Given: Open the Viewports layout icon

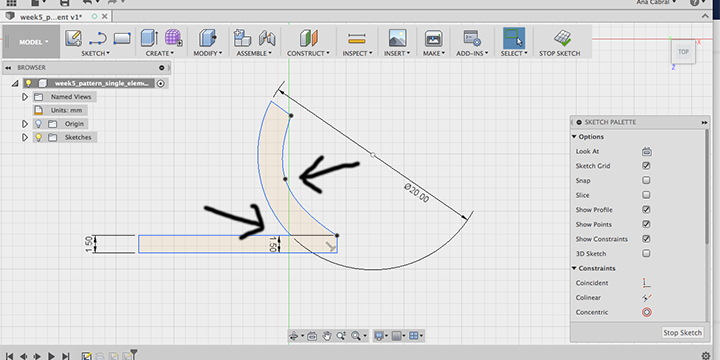Looking at the screenshot, I should 413,336.
